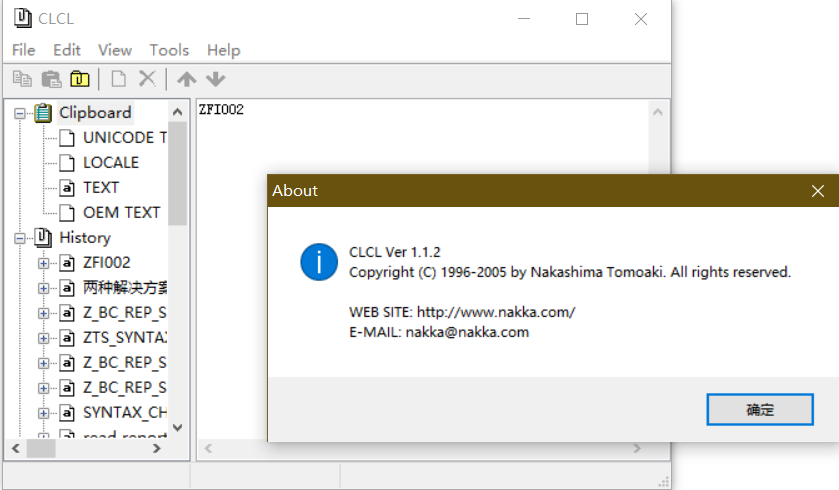Click the Delete X toolbar icon
839x490 pixels.
pyautogui.click(x=147, y=79)
